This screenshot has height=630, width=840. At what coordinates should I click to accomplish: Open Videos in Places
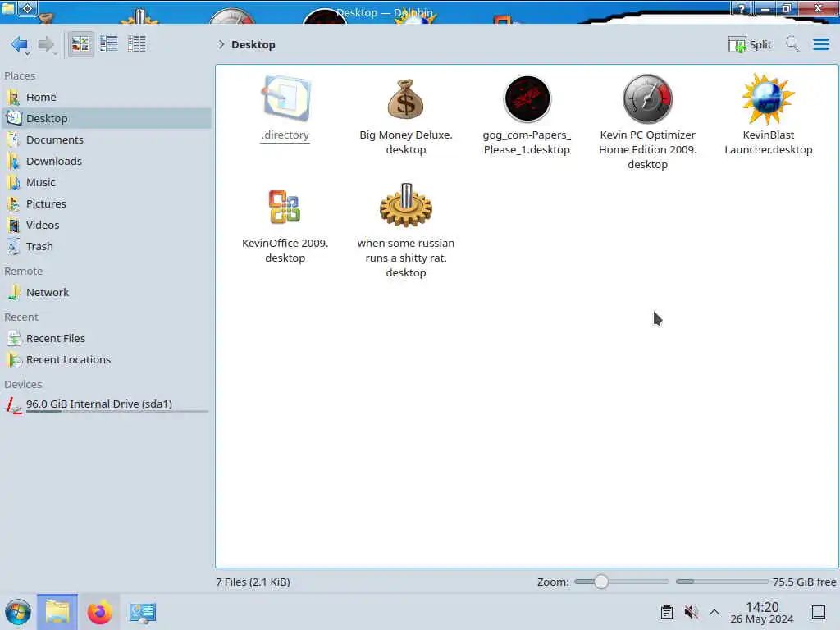(106, 226)
